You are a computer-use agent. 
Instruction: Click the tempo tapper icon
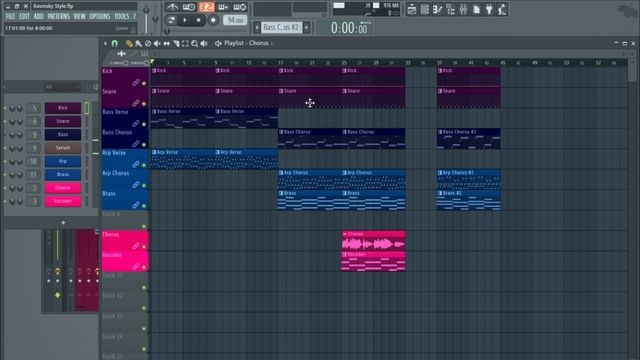coord(502,9)
